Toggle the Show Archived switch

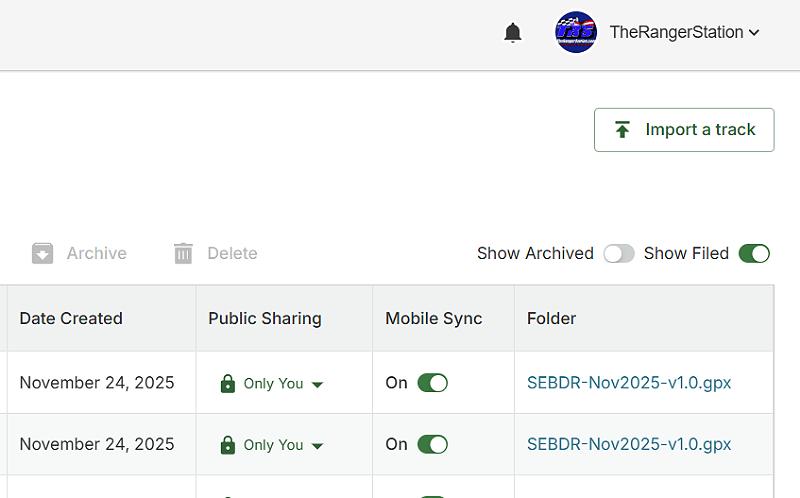coord(618,253)
